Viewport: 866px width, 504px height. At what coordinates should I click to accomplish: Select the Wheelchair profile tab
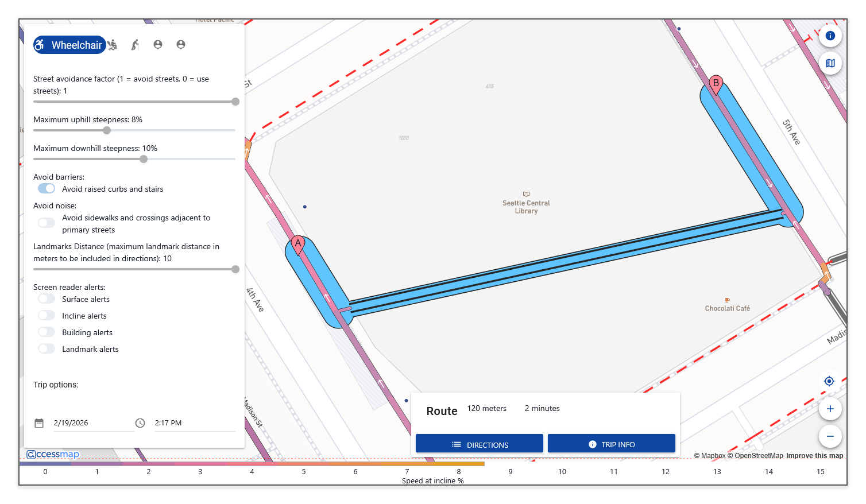pyautogui.click(x=69, y=45)
